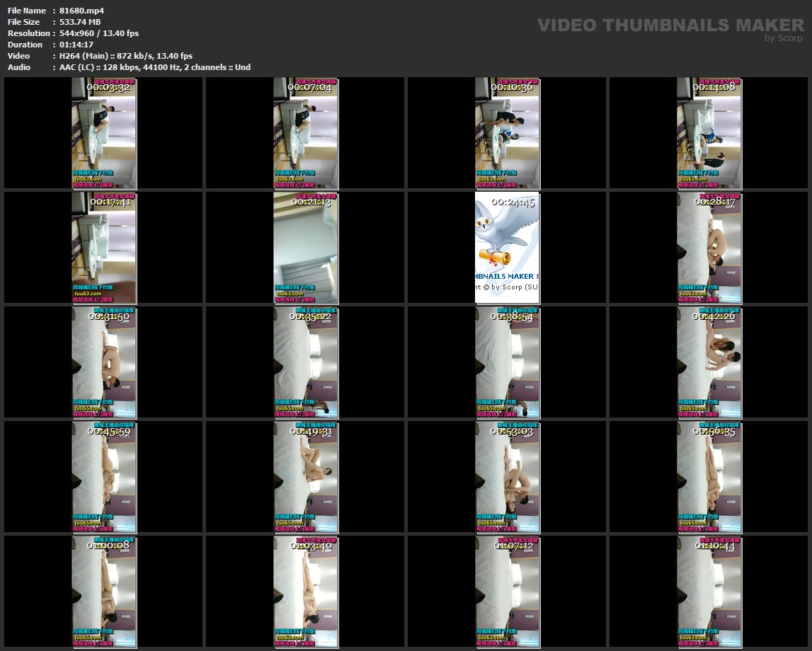Pick the thumbnail labeled 00:42:26
The image size is (812, 651).
[x=709, y=362]
